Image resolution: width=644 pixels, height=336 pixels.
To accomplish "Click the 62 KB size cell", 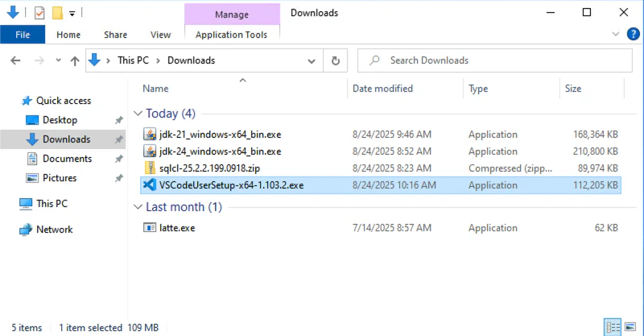I will pos(606,228).
